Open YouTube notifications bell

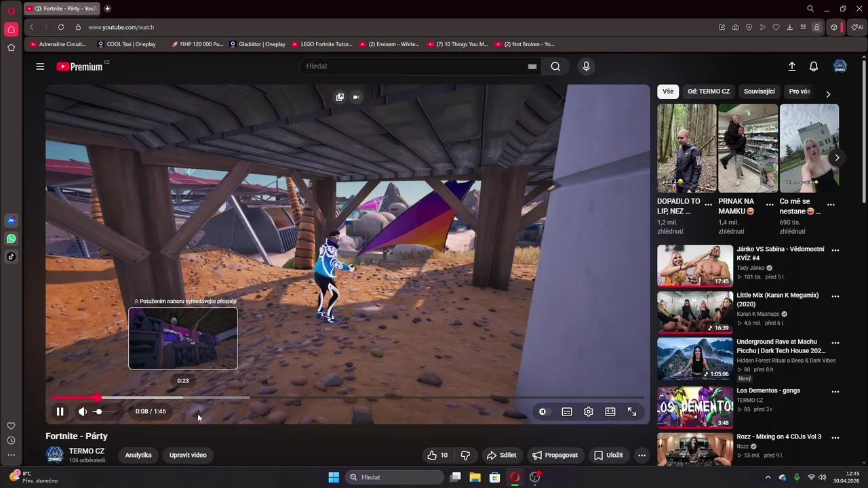click(x=814, y=66)
